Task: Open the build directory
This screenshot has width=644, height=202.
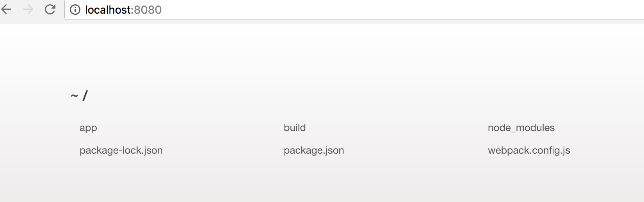Action: click(295, 128)
